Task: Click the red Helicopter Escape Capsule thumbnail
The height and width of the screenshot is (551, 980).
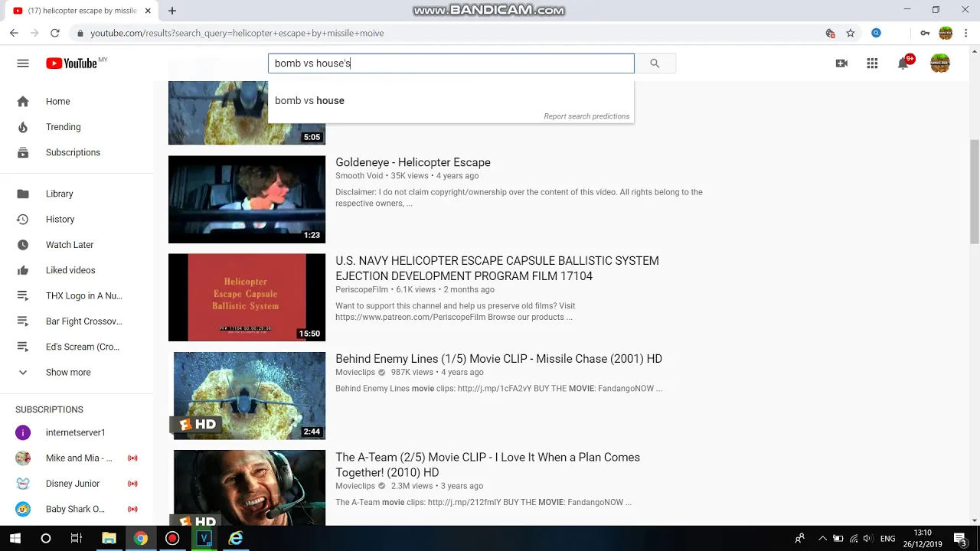Action: pyautogui.click(x=247, y=298)
